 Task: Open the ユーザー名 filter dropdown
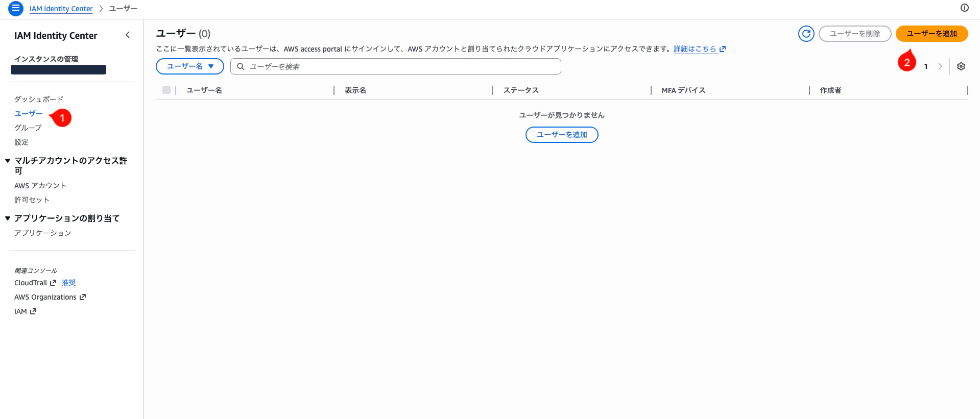[x=190, y=66]
